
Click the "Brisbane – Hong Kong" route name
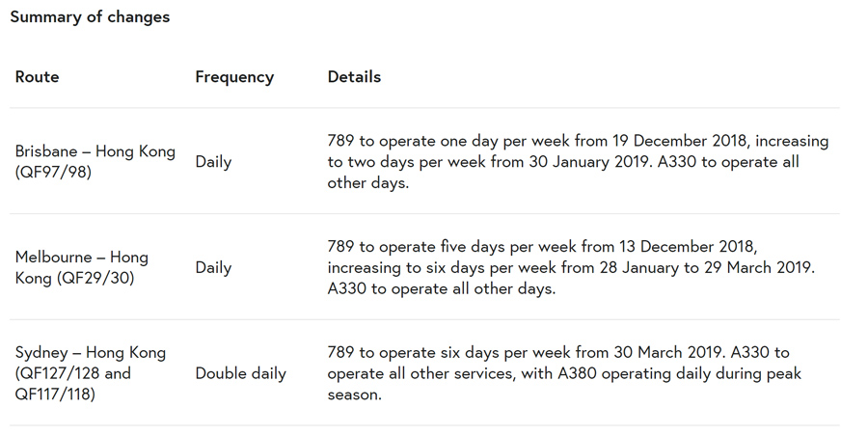click(95, 151)
